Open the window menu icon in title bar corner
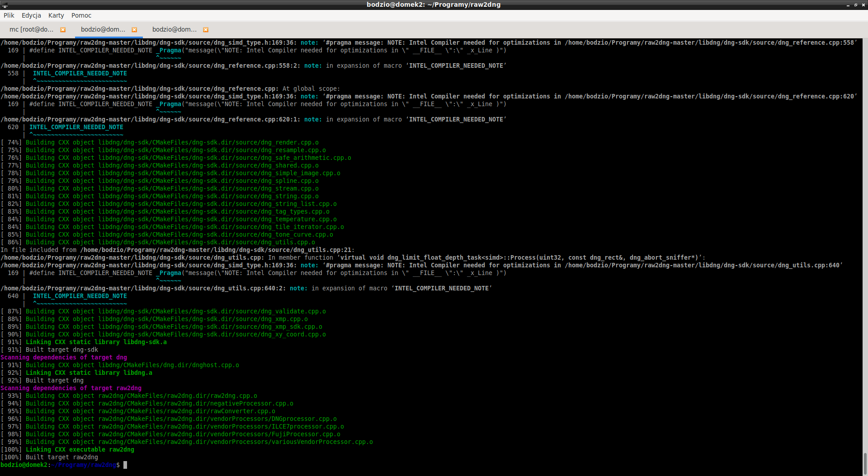Viewport: 868px width, 476px height. pyautogui.click(x=5, y=5)
